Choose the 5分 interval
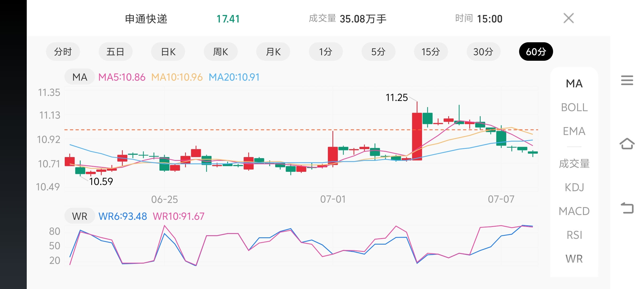Viewport: 644px width, 289px height. pos(378,52)
